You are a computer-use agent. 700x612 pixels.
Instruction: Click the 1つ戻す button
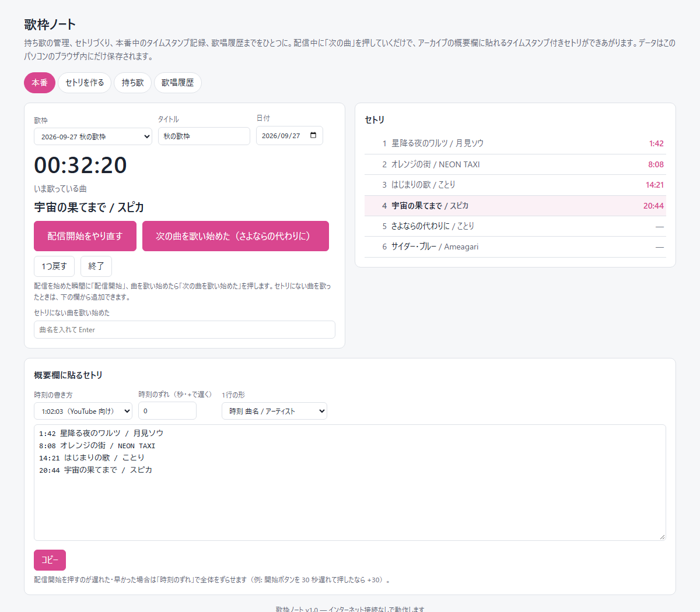pyautogui.click(x=54, y=266)
